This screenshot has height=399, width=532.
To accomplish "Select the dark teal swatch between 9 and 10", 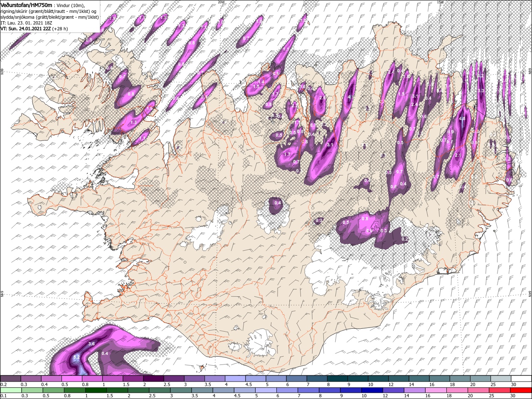I will 357,379.
